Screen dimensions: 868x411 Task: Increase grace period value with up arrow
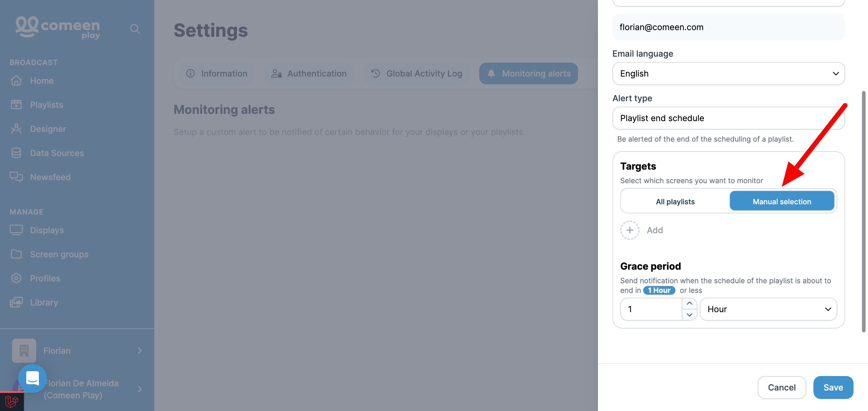[689, 303]
